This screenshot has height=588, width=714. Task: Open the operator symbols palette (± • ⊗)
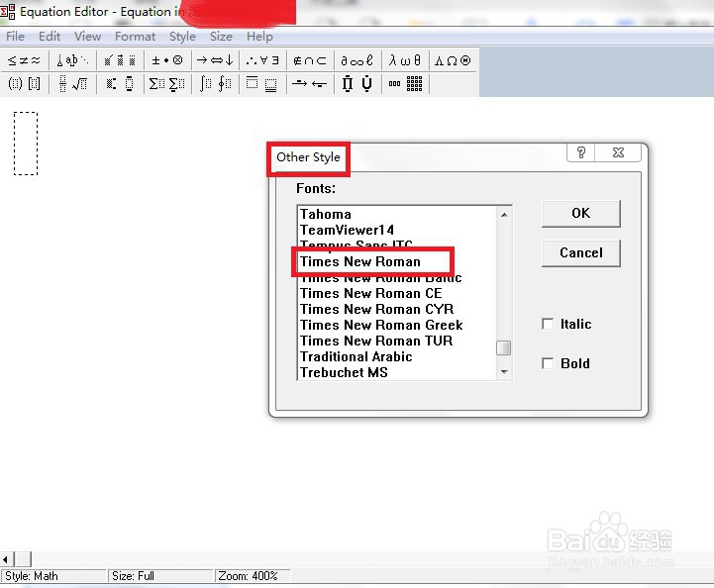(x=167, y=60)
